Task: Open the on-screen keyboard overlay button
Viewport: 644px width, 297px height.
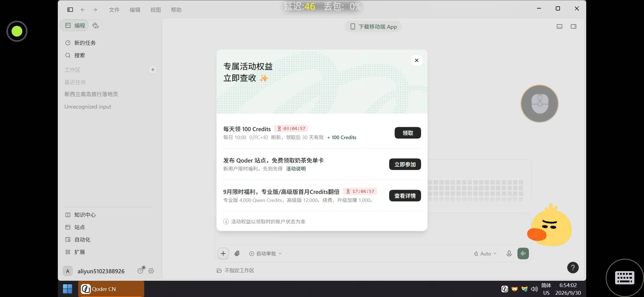Action: pos(625,278)
